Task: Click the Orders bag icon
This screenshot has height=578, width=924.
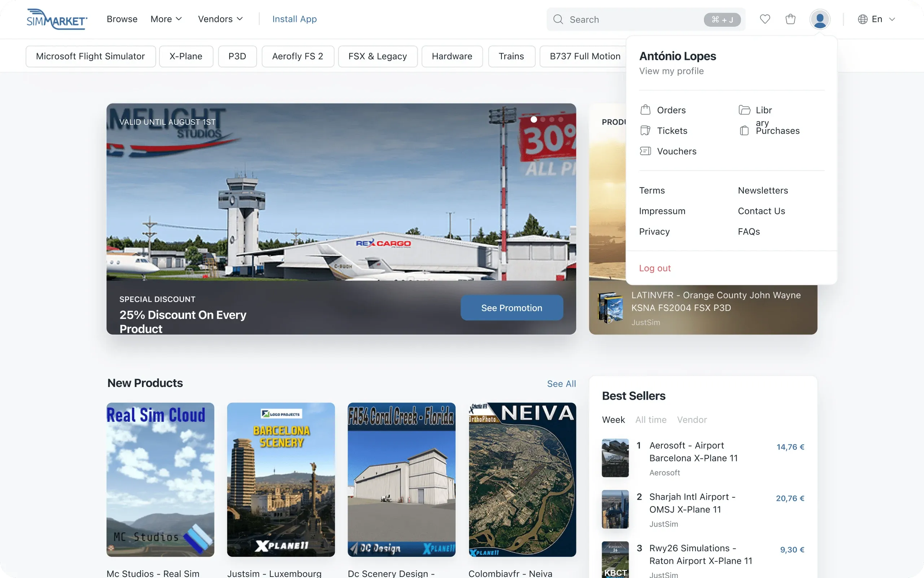Action: [645, 110]
